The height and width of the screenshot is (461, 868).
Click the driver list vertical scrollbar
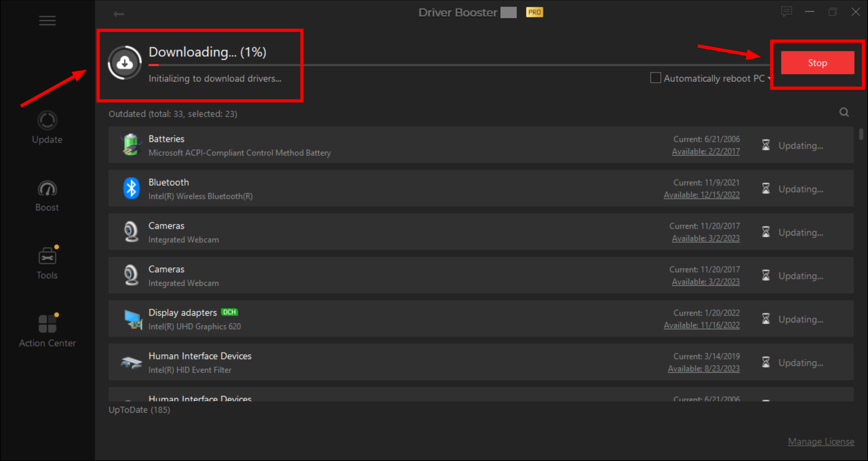[x=861, y=134]
